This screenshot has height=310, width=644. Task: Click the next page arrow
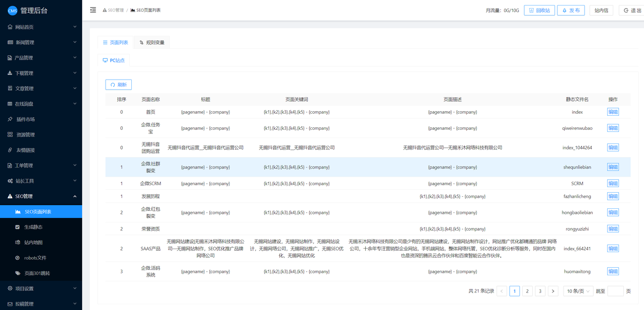pyautogui.click(x=553, y=291)
